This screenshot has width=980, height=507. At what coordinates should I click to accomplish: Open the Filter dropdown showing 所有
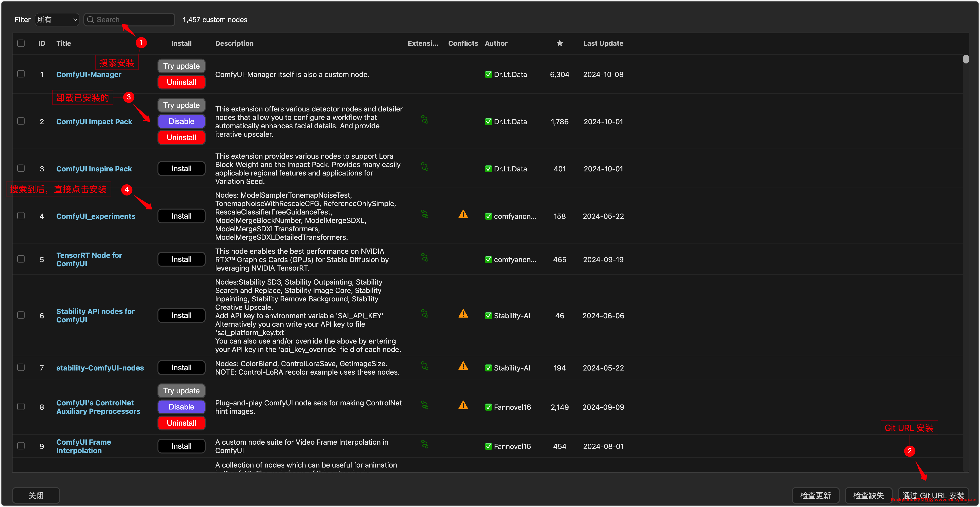(x=57, y=20)
